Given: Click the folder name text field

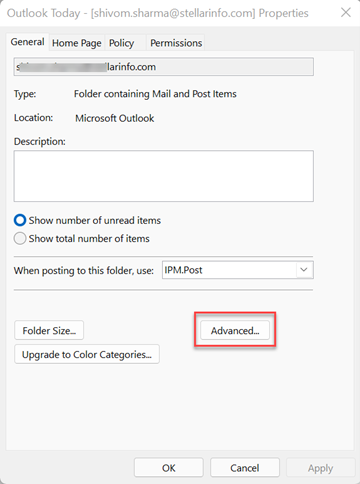Looking at the screenshot, I should pos(164,67).
